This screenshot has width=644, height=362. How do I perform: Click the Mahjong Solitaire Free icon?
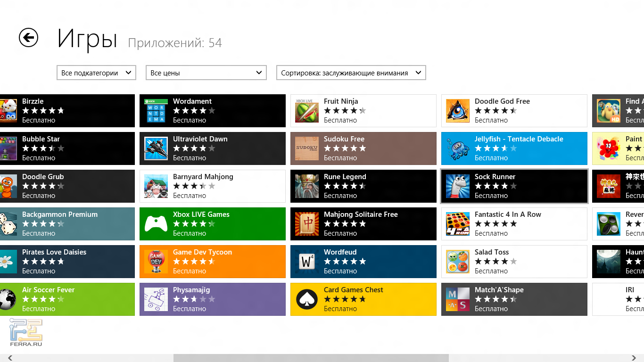(307, 224)
